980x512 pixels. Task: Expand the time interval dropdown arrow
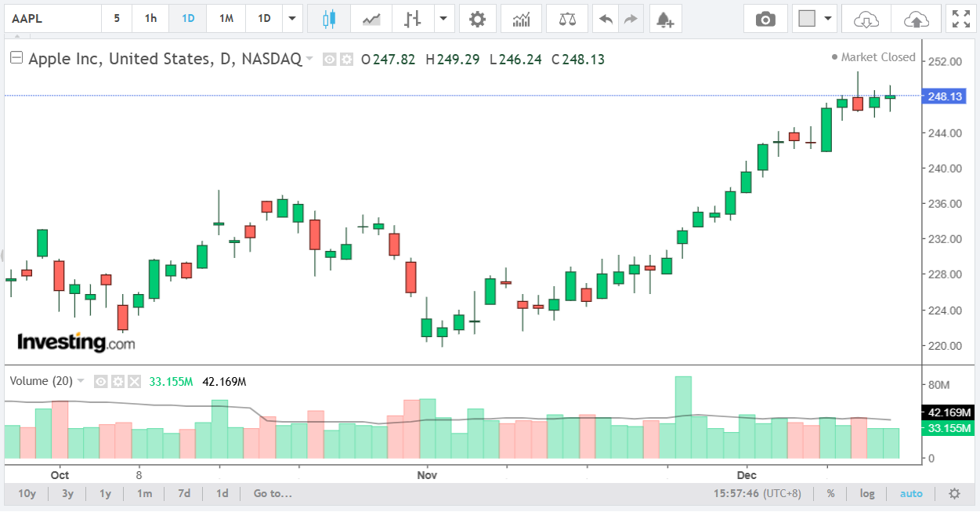click(x=293, y=19)
